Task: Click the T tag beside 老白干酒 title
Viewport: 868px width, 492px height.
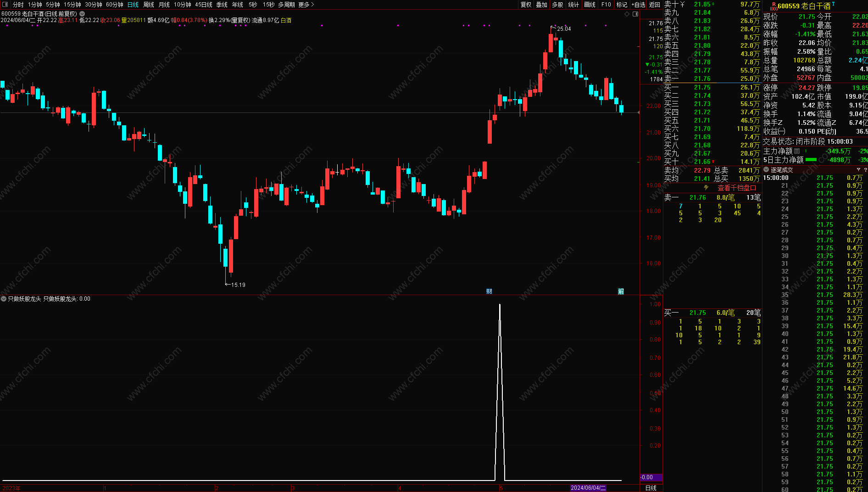Action: [x=833, y=4]
